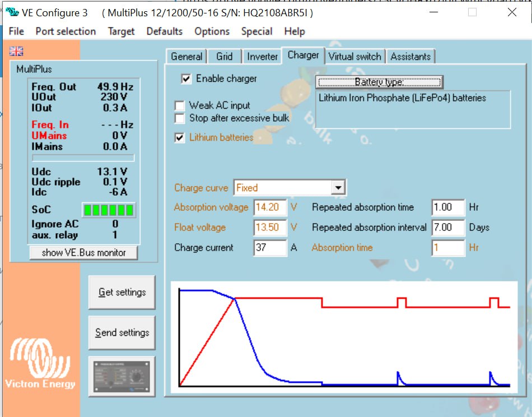Click the Charge current field 37
This screenshot has width=532, height=417.
[270, 248]
